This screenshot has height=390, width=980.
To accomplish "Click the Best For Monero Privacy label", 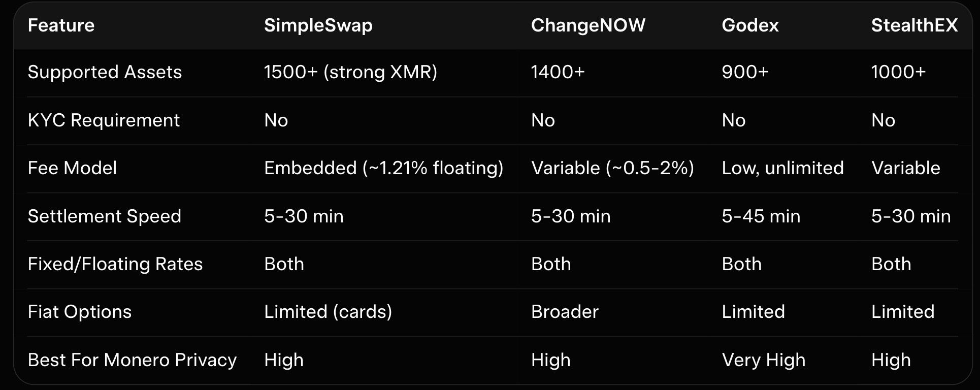I will 132,360.
